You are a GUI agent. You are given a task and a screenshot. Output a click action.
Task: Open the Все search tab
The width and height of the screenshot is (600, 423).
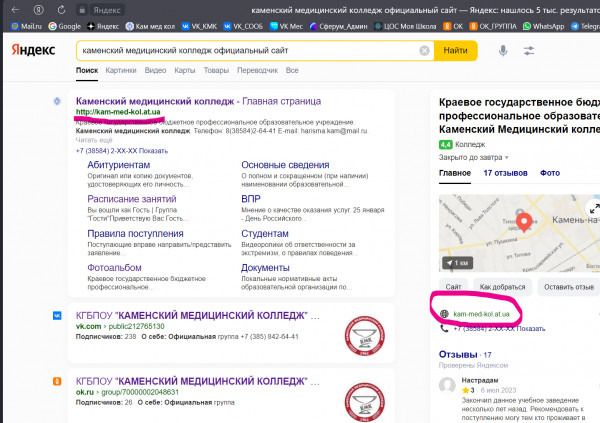click(x=292, y=70)
